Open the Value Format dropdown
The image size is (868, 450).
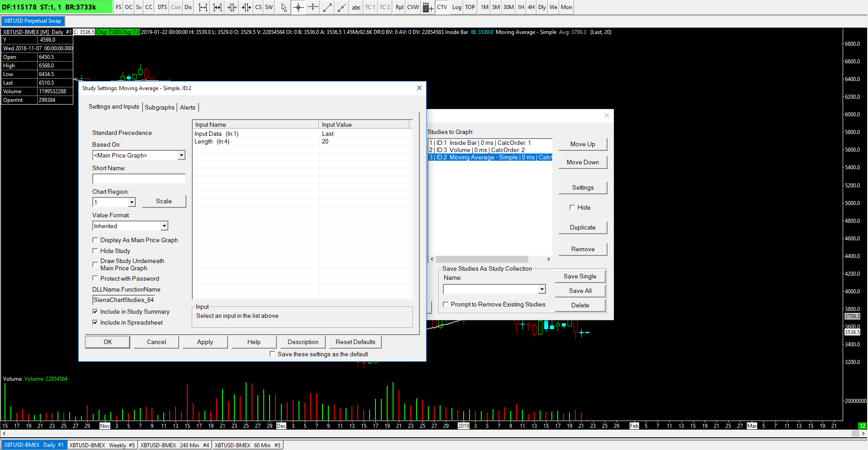click(x=164, y=226)
